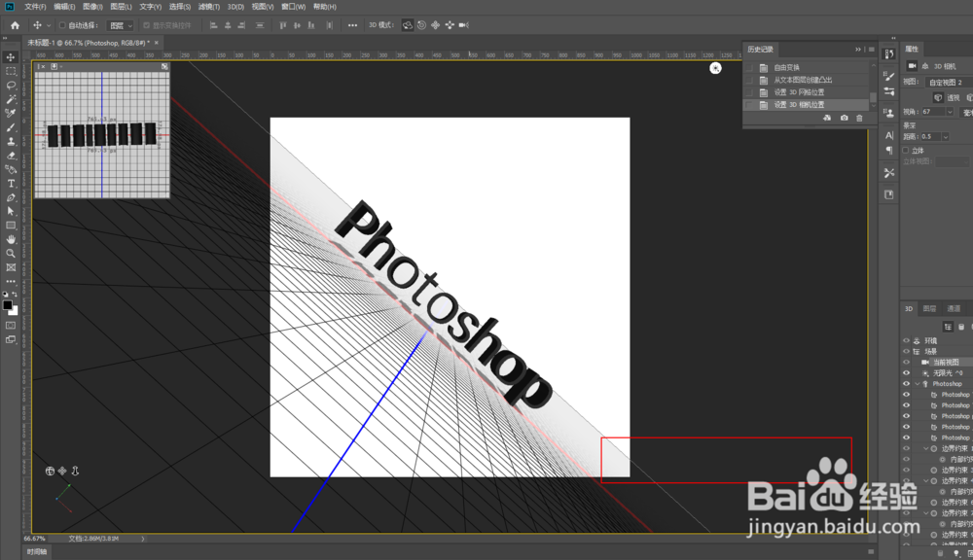Screen dimensions: 973x560
Task: Show more align options ellipsis
Action: click(352, 25)
